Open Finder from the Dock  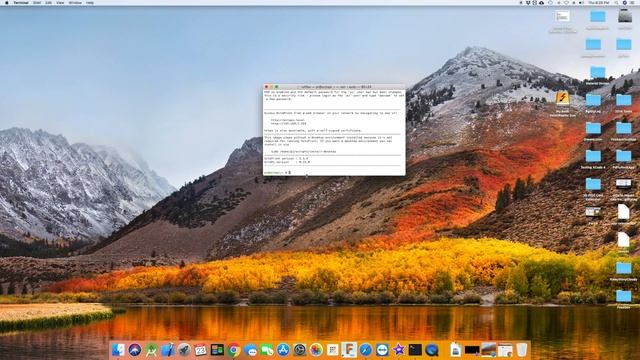118,350
